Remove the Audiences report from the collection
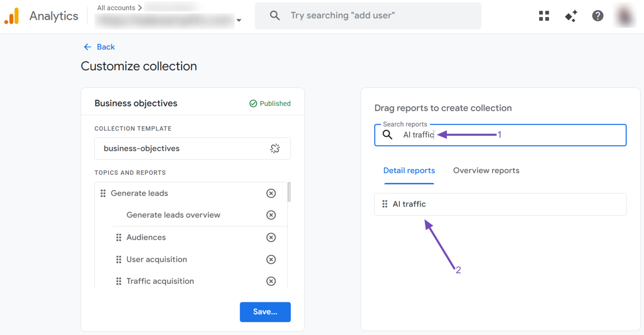 tap(271, 237)
